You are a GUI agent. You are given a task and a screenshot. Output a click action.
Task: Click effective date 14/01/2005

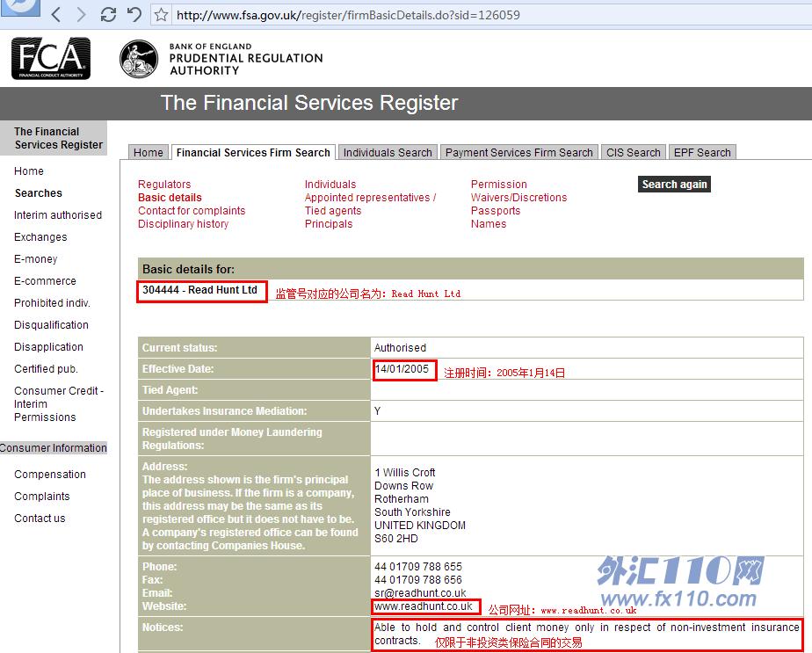pyautogui.click(x=402, y=369)
